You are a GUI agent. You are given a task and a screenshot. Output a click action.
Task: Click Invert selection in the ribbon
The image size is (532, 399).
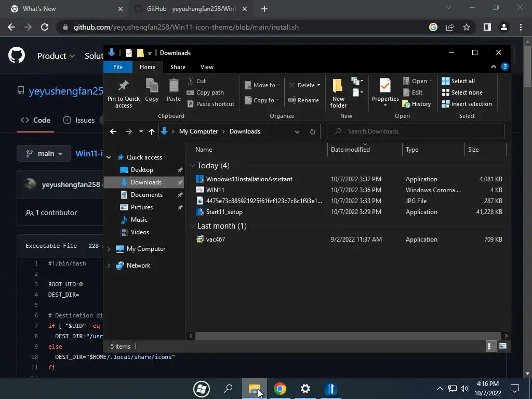click(467, 104)
